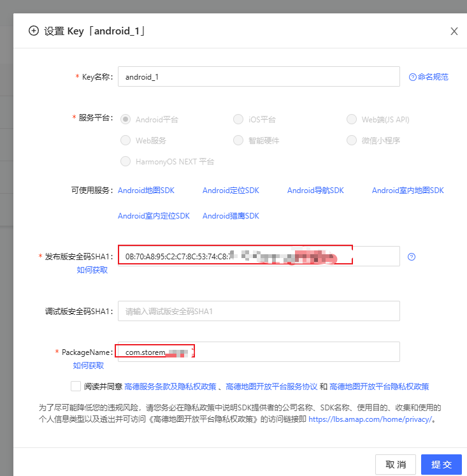Open the Android室内地图SDK service link

pos(408,191)
